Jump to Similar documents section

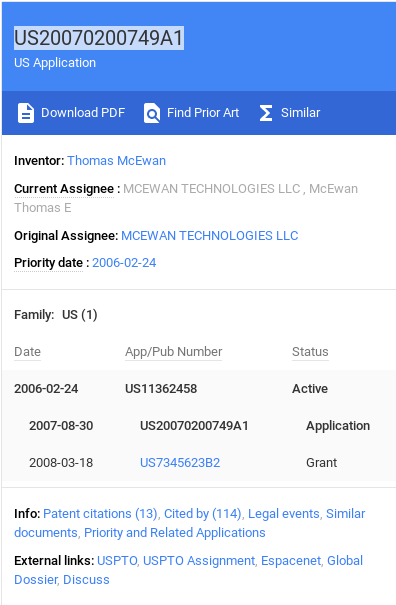click(190, 523)
